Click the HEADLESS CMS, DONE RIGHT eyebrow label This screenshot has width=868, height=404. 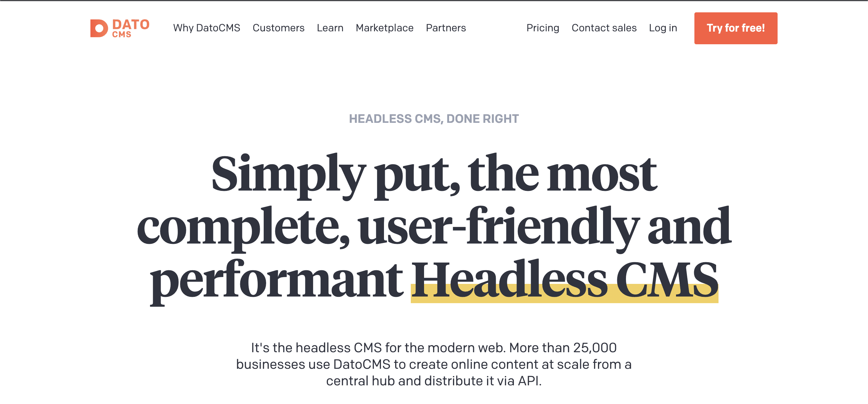coord(434,119)
